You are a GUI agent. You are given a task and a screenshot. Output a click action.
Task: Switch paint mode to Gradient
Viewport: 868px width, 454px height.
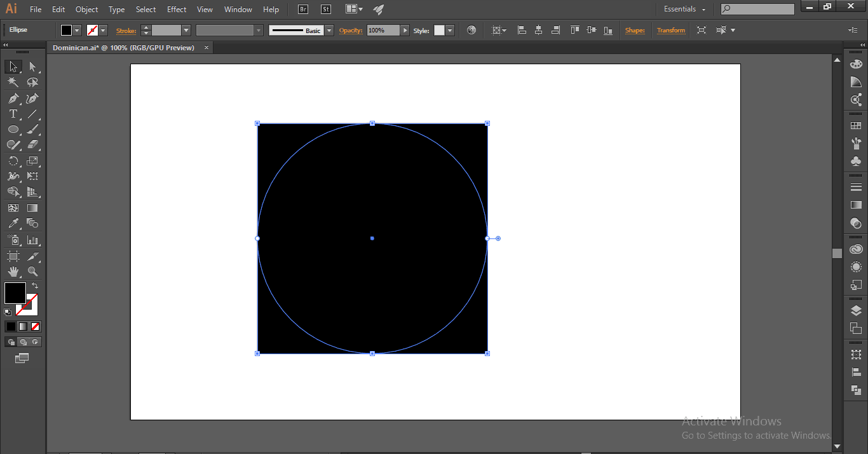click(x=24, y=326)
